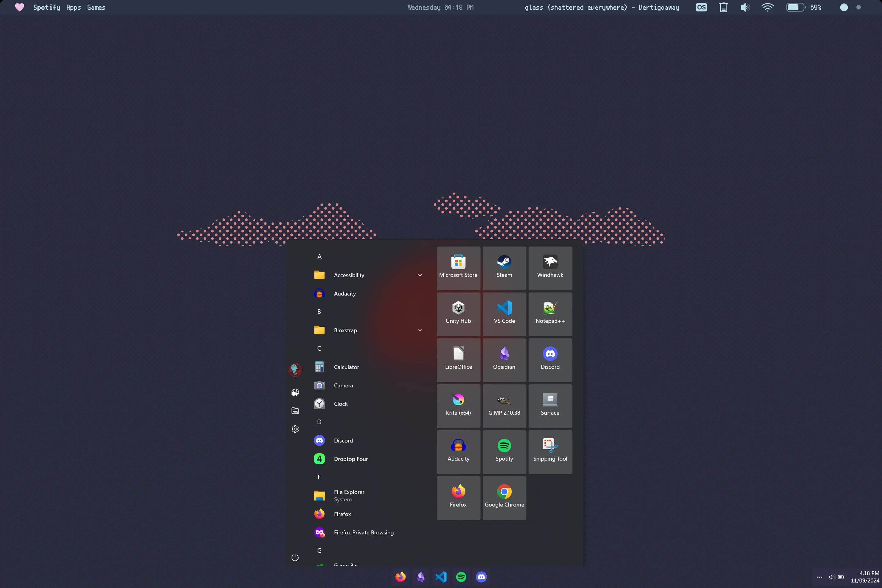Open GIMP 2.10.38 tile

pos(504,406)
